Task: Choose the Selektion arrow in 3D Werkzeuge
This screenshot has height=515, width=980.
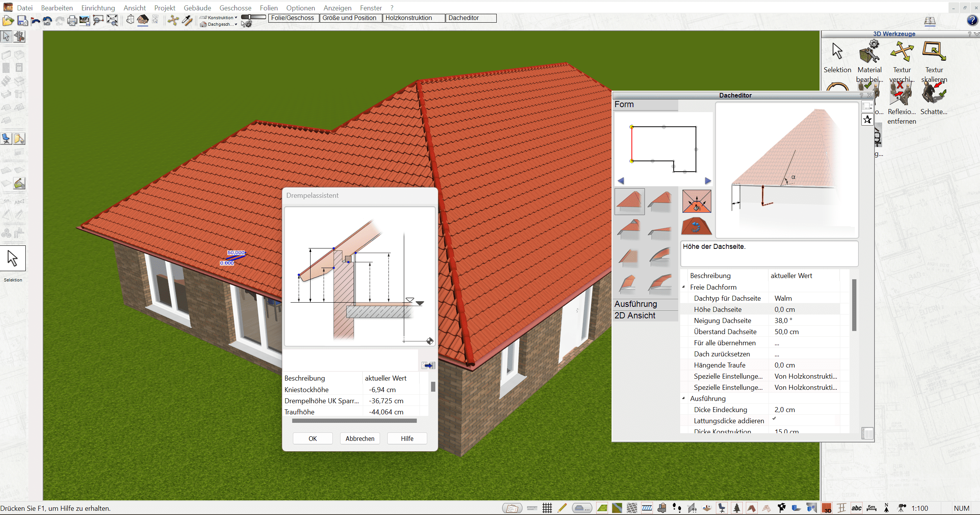Action: pyautogui.click(x=837, y=52)
